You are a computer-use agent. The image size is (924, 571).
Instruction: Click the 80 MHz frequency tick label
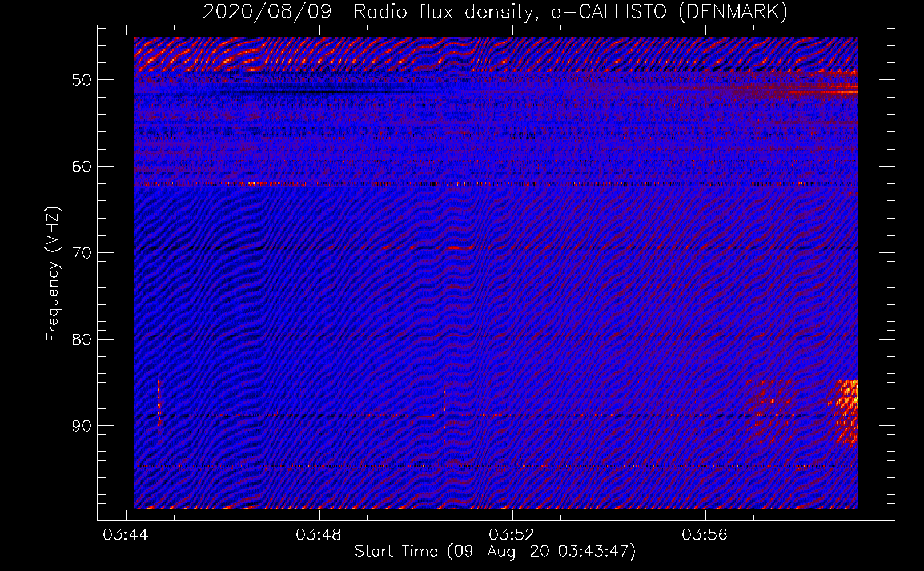click(81, 340)
